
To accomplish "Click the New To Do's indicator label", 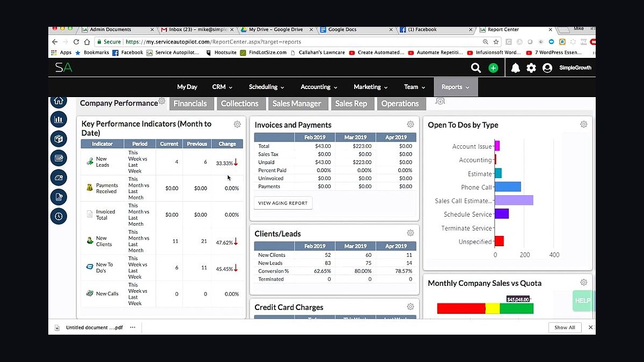I will click(105, 268).
